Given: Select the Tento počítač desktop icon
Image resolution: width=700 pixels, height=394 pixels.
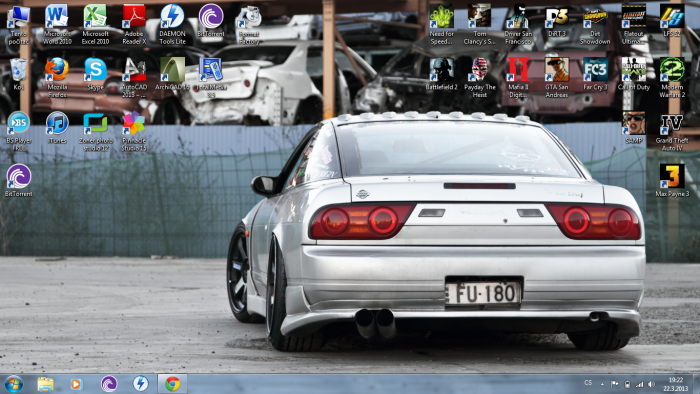Looking at the screenshot, I should [x=18, y=25].
